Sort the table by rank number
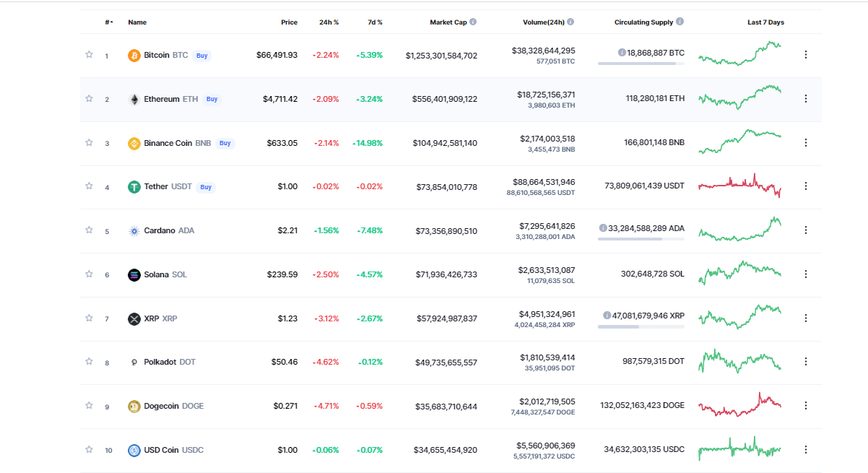The height and width of the screenshot is (473, 868). click(x=108, y=22)
